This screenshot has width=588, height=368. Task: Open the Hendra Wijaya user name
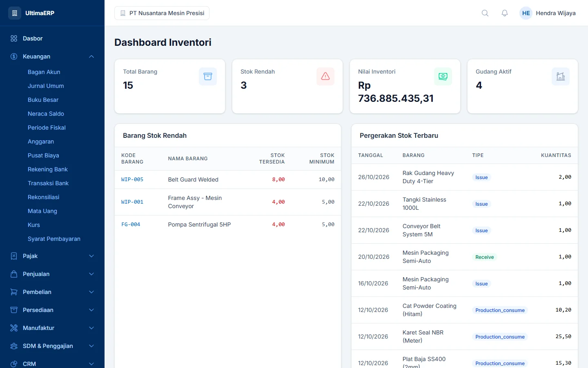556,13
